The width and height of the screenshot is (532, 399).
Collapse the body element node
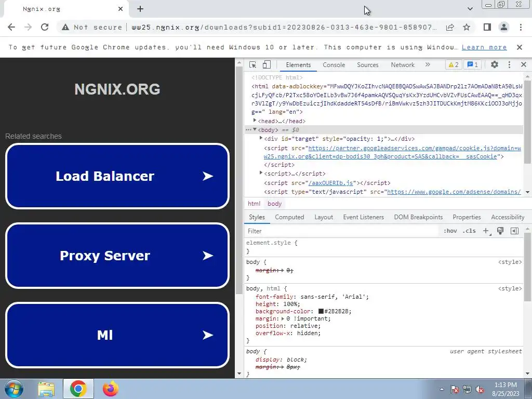255,129
